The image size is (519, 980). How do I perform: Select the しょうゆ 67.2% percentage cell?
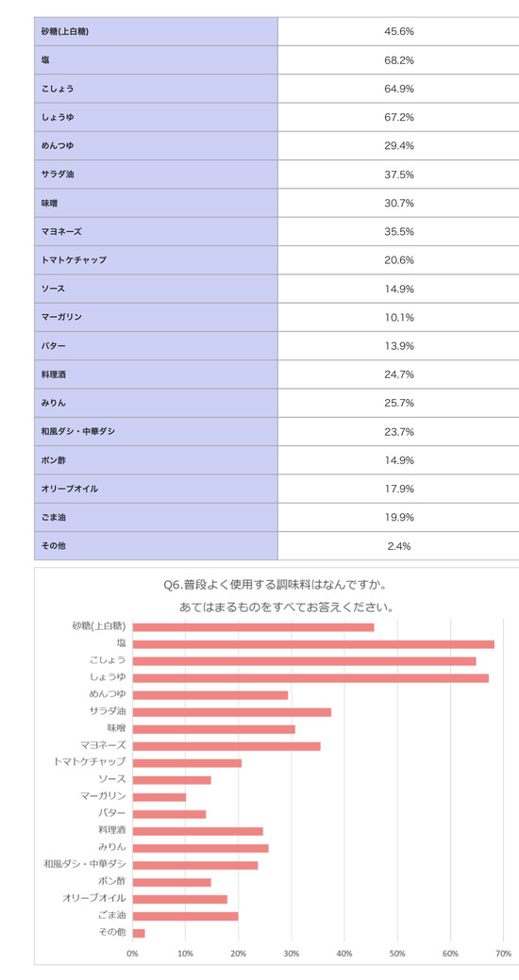[x=398, y=118]
